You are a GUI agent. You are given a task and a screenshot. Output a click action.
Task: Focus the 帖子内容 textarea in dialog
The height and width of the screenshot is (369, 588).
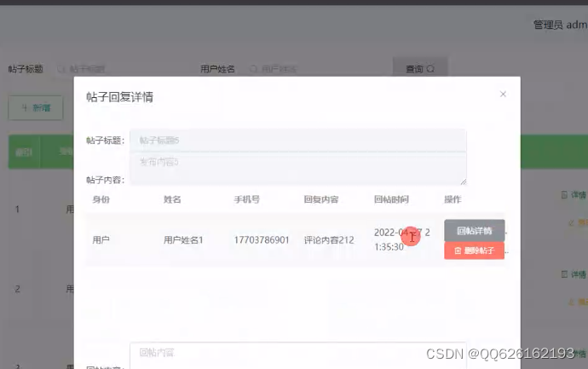point(298,169)
